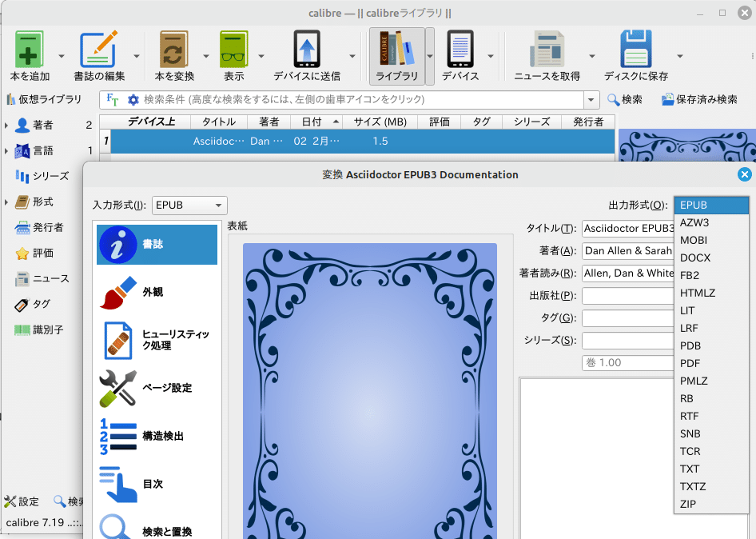Select 構造検出 (Structure detection) settings

point(156,435)
